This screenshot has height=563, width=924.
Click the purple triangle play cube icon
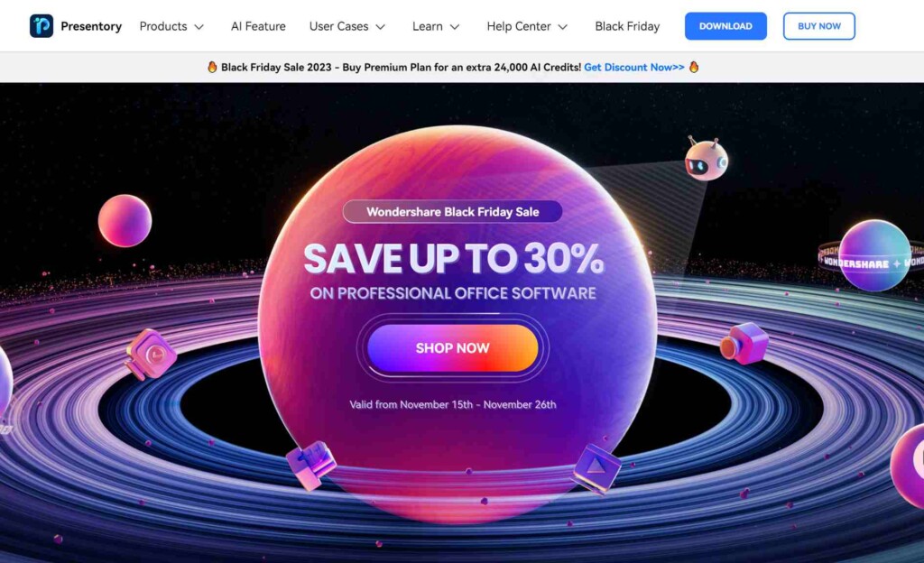click(x=596, y=468)
